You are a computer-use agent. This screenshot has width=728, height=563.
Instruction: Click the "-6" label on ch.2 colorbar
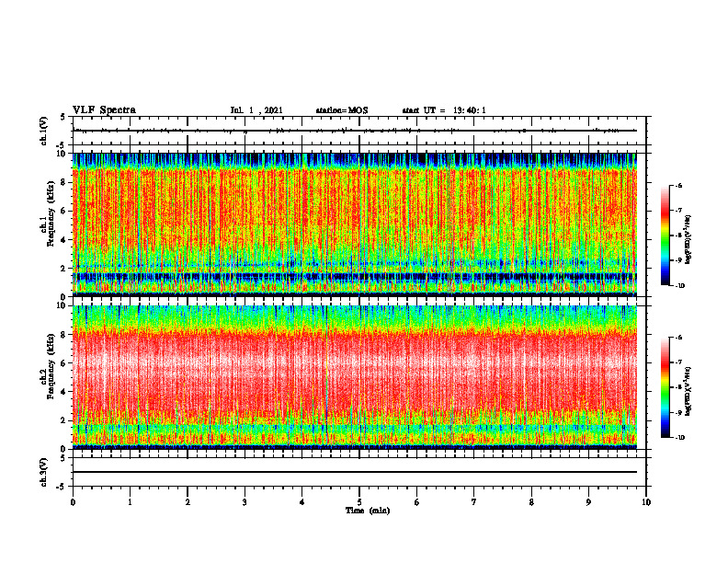678,338
